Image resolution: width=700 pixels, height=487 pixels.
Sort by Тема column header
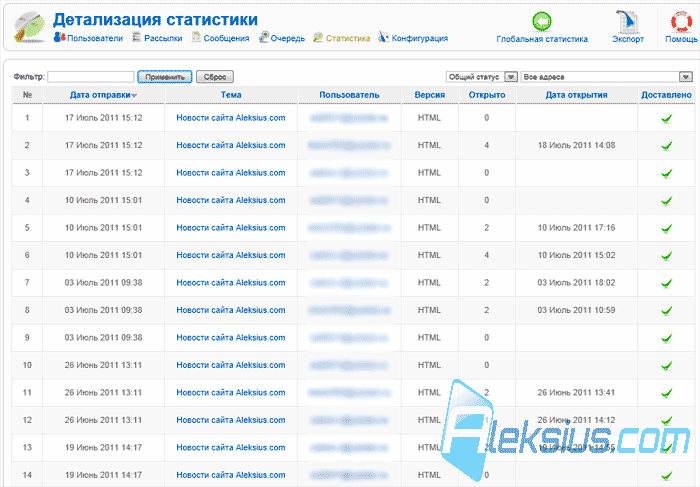231,95
